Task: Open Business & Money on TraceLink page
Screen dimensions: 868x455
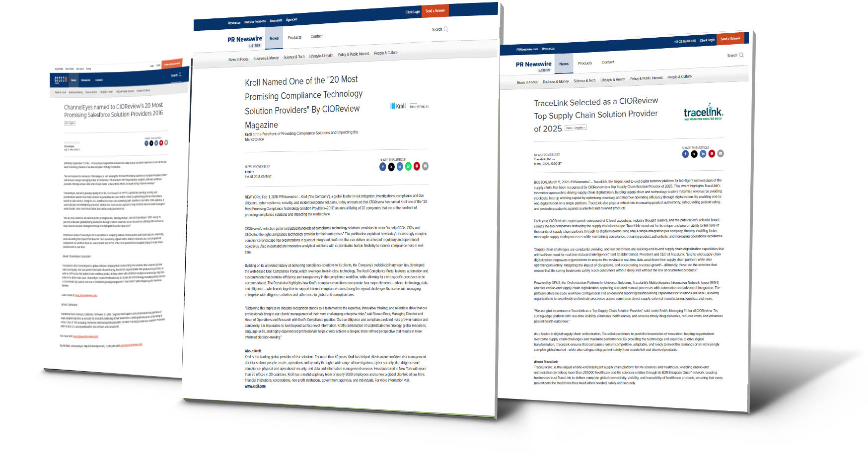Action: click(556, 81)
